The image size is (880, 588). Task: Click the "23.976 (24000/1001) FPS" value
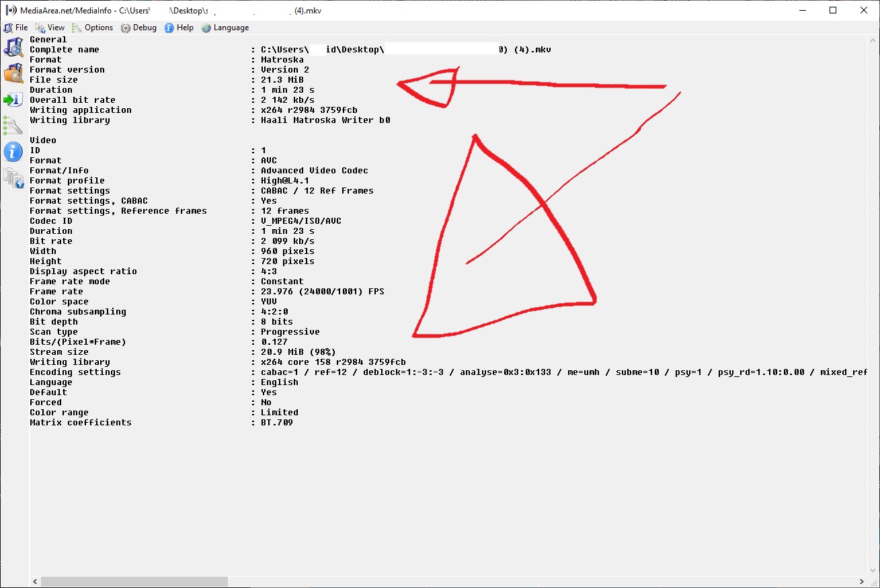click(323, 292)
